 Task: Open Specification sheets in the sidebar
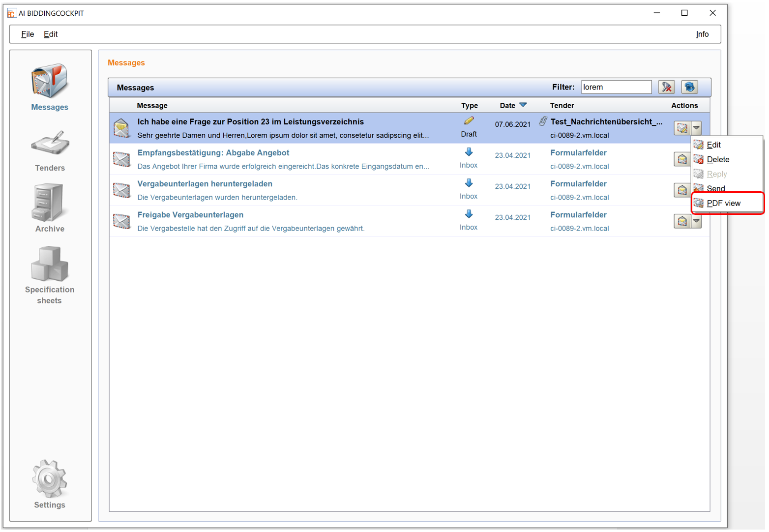coord(50,274)
